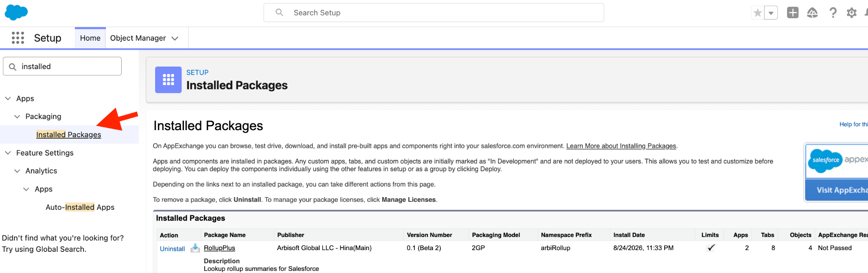Click the Setup app name label
868x273 pixels.
47,38
